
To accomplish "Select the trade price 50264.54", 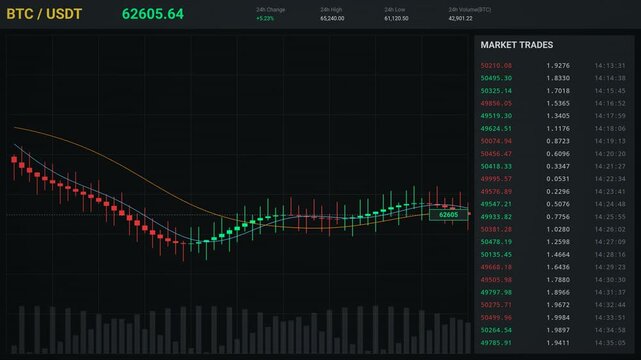I will tap(496, 330).
